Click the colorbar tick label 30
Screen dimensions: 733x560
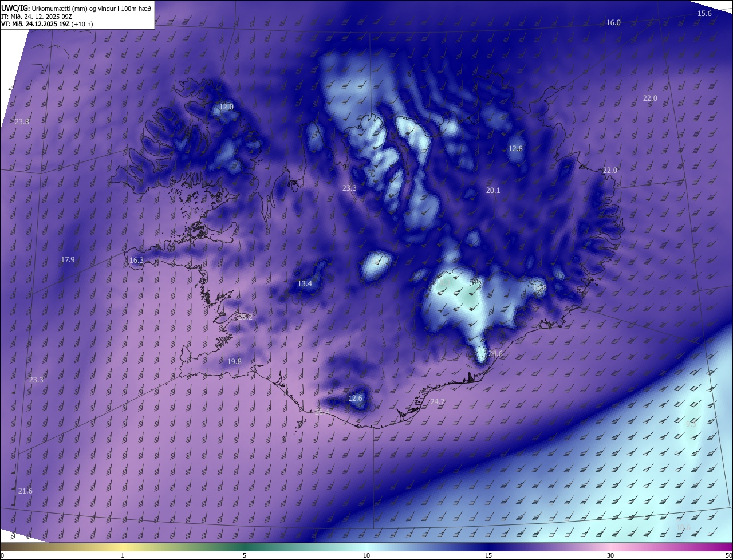(x=610, y=555)
